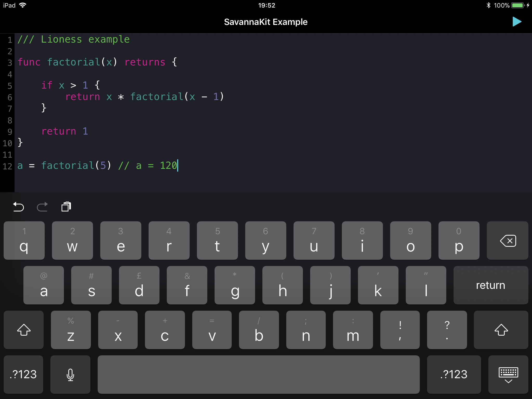This screenshot has width=532, height=399.
Task: Tap the i key
Action: pos(362,241)
